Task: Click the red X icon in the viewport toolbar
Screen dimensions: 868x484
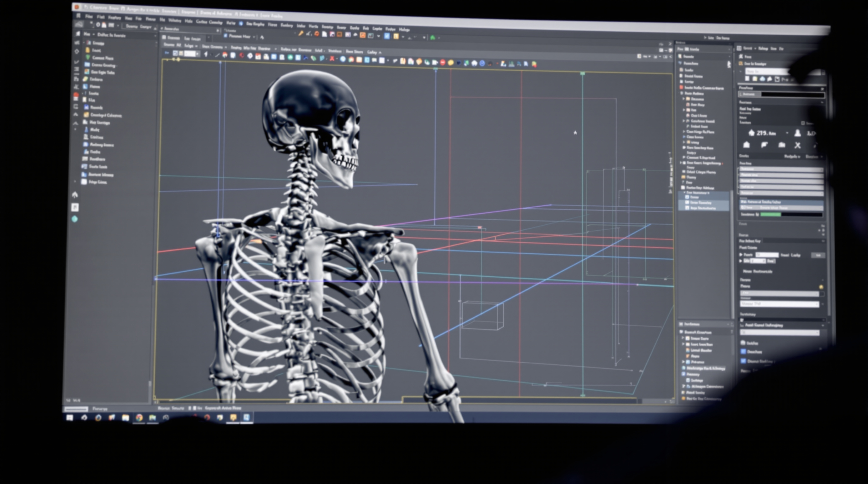Action: [332, 59]
